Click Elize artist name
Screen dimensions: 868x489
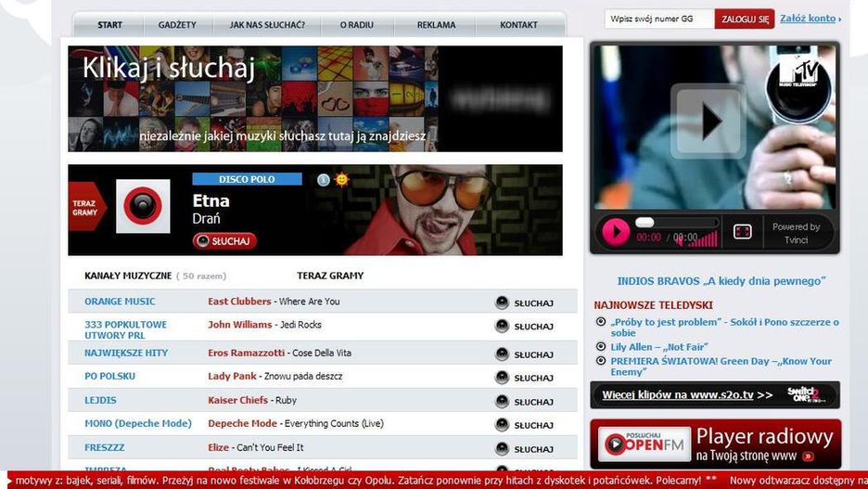[218, 447]
